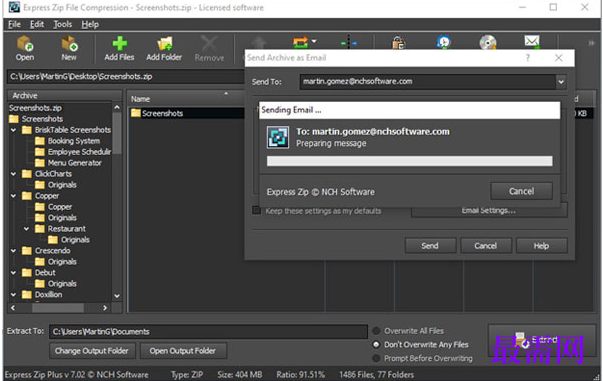Collapse the Doxillion tree node

[x=13, y=294]
